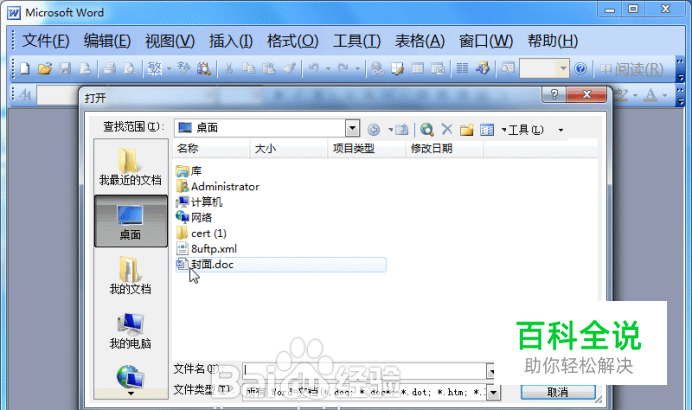Click the Save disk icon

(x=65, y=68)
